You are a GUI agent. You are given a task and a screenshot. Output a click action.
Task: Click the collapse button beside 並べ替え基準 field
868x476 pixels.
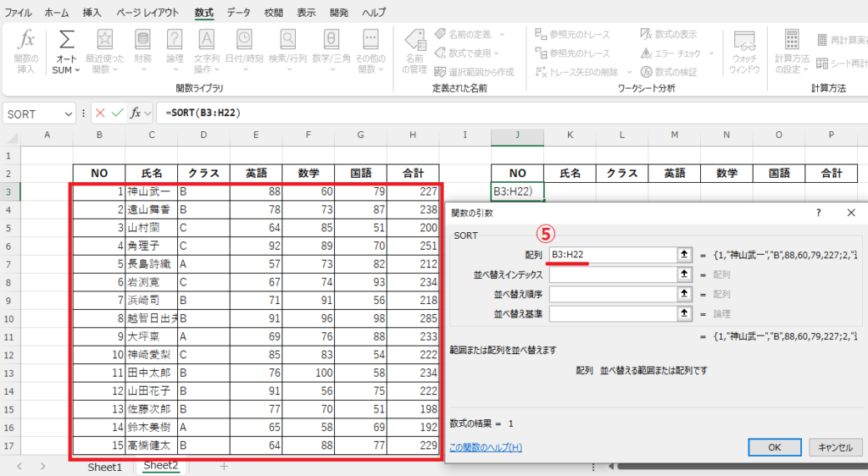[x=684, y=313]
